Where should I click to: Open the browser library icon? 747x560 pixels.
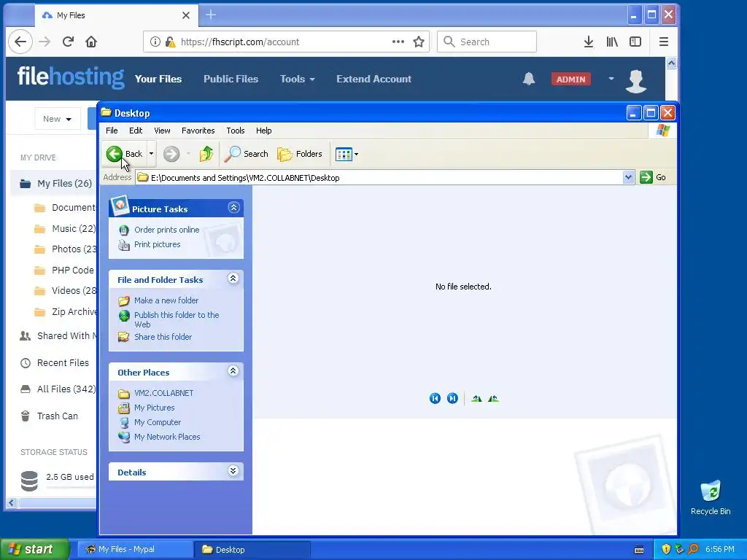pos(612,42)
